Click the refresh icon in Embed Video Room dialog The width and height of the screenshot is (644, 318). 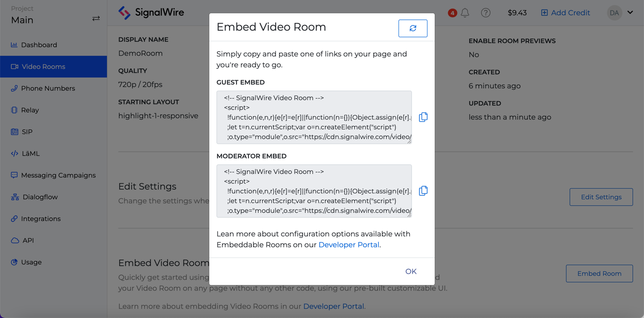click(x=413, y=29)
